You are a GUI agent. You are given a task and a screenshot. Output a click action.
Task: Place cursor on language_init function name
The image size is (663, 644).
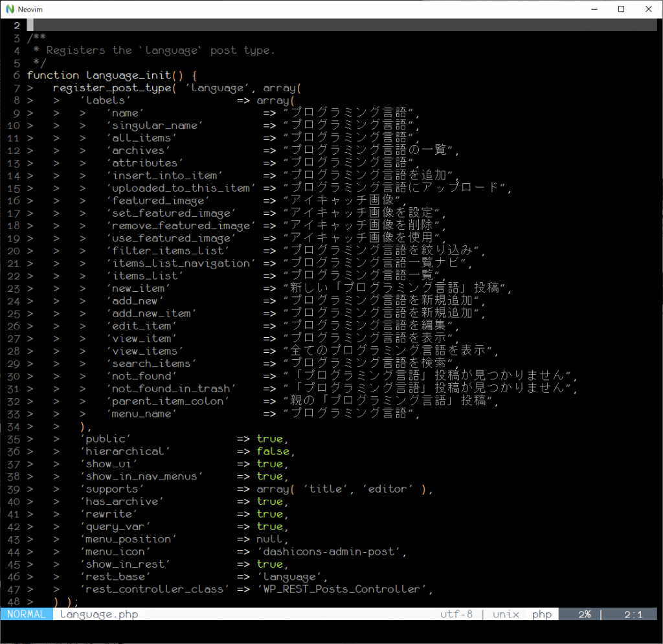(126, 76)
